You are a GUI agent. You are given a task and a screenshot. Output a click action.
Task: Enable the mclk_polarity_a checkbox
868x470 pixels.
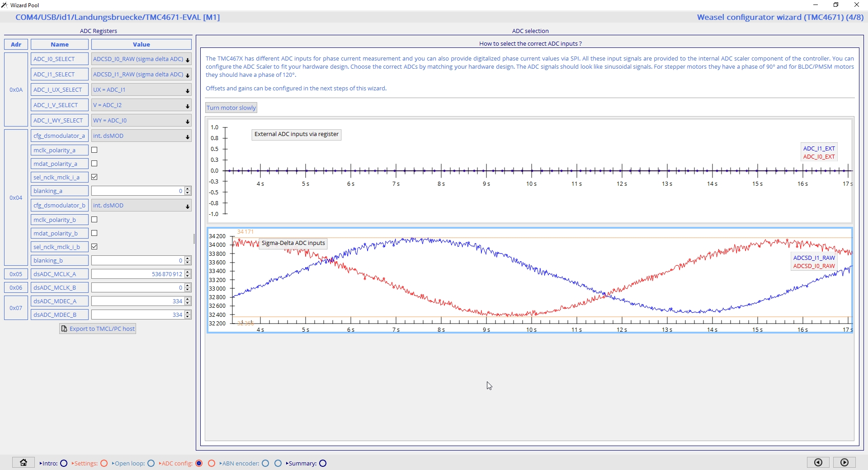pyautogui.click(x=94, y=150)
